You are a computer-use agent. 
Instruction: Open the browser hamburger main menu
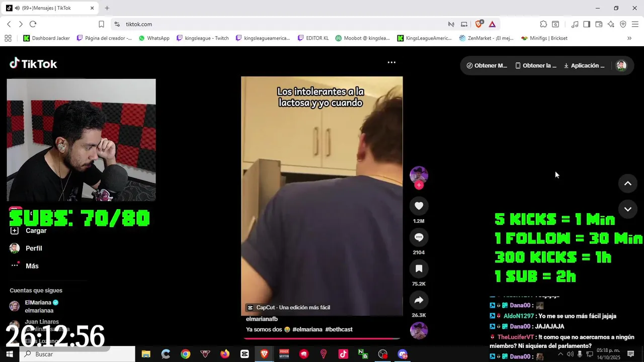(635, 24)
